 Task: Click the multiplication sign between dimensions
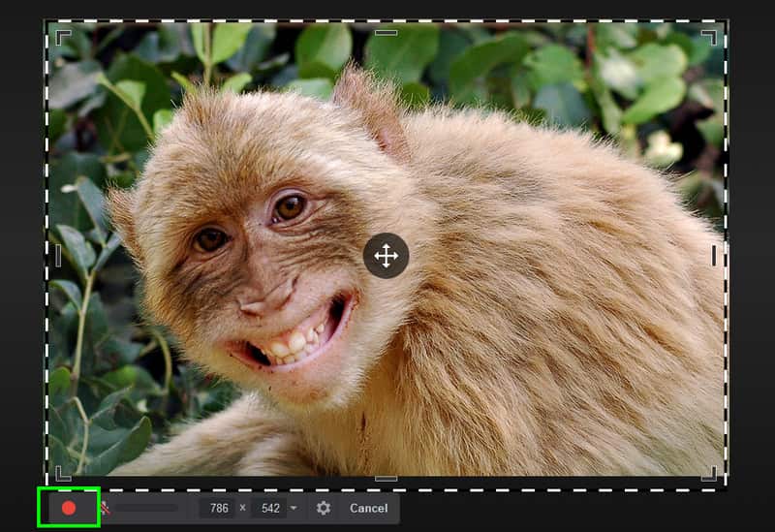243,508
